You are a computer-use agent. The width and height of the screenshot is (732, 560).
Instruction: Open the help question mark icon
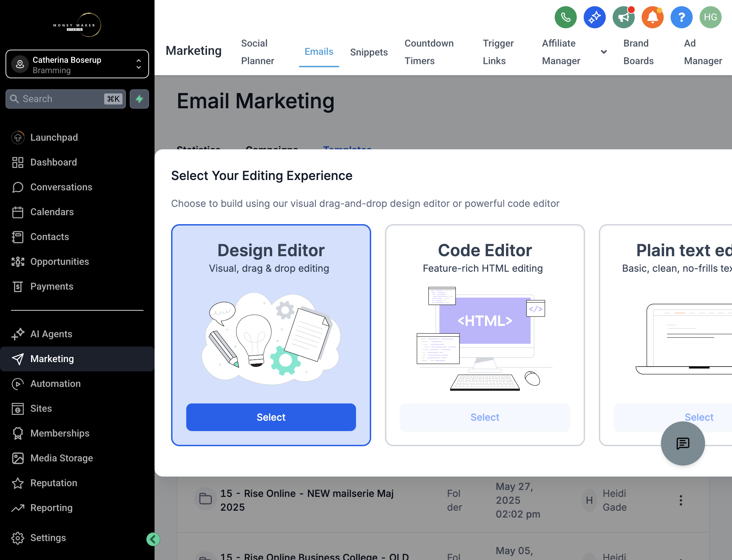[681, 17]
